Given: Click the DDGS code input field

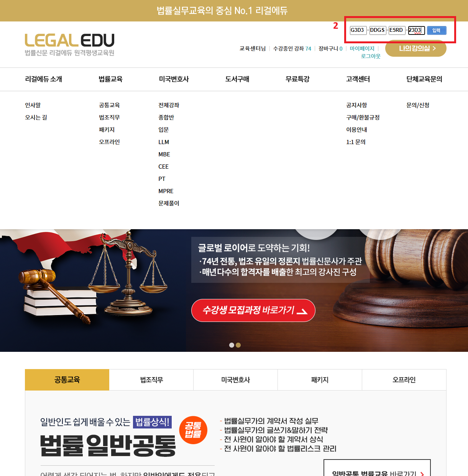Looking at the screenshot, I should point(378,30).
